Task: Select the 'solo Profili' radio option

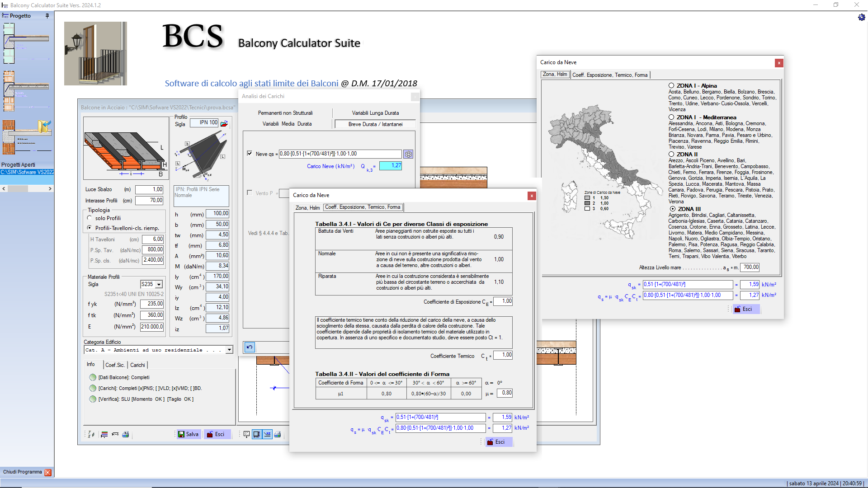Action: point(90,218)
